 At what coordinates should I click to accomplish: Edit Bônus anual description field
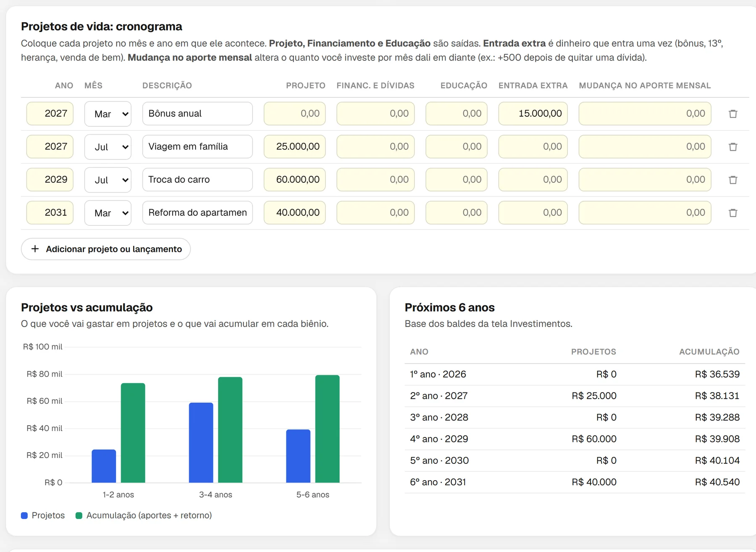[197, 113]
